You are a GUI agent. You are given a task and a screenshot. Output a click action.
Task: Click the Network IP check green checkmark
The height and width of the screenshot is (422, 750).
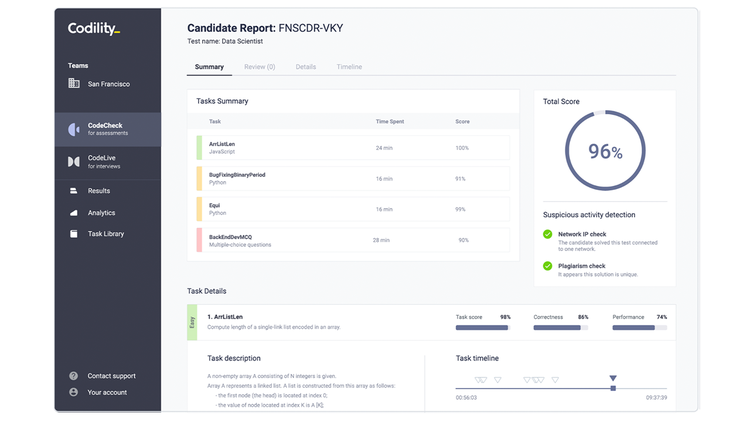click(x=548, y=234)
